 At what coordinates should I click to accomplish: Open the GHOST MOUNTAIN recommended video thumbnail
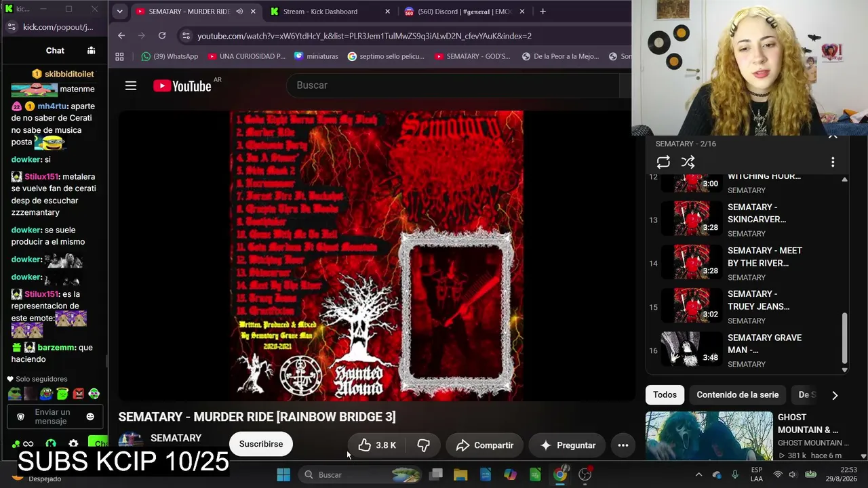tap(709, 436)
